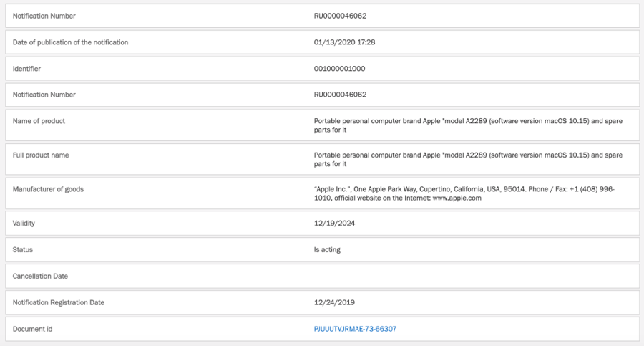Select the RU0000046062 value in the top row
This screenshot has width=644, height=346.
tap(340, 16)
